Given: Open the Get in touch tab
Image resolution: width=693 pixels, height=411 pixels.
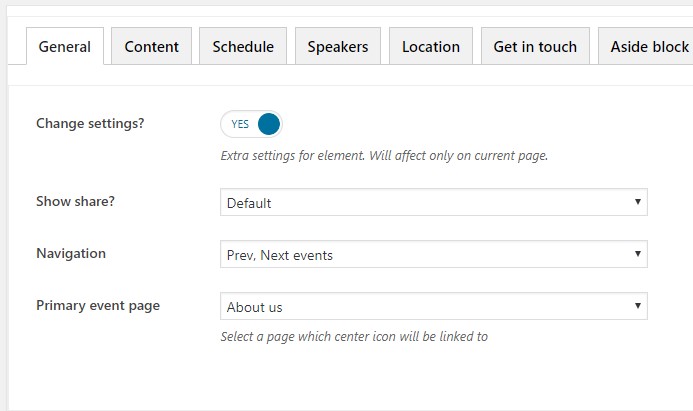Looking at the screenshot, I should pyautogui.click(x=535, y=46).
